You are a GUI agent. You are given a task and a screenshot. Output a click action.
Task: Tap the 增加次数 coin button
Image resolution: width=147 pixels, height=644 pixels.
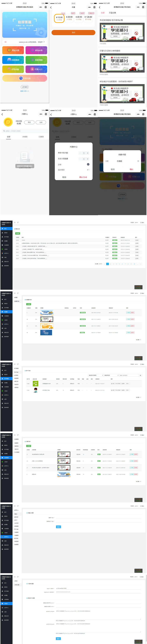click(x=13, y=50)
